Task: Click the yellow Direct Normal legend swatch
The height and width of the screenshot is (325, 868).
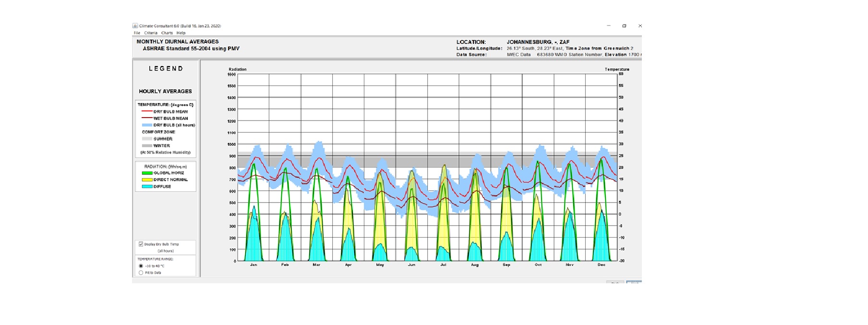Action: click(147, 180)
